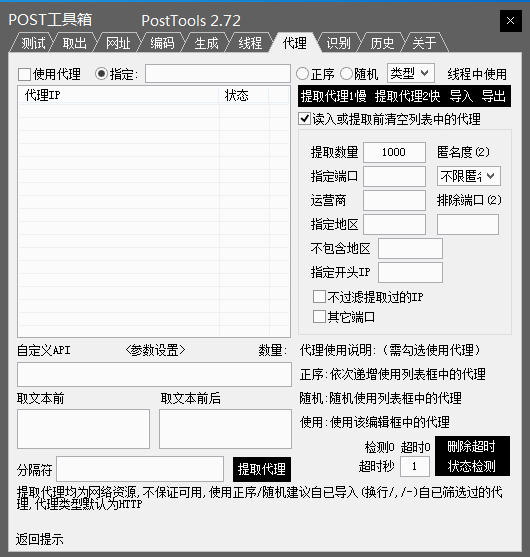Click 导出 to export proxies
This screenshot has height=557, width=530.
pos(493,96)
